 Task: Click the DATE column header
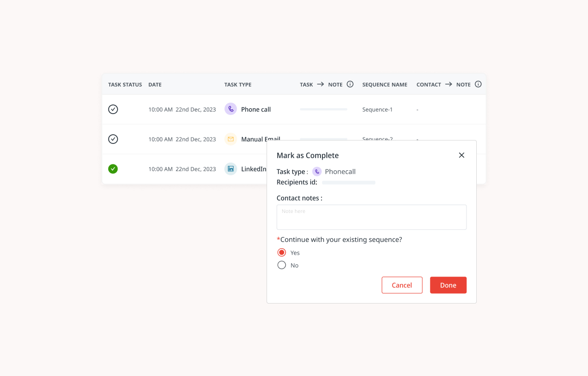(x=155, y=84)
